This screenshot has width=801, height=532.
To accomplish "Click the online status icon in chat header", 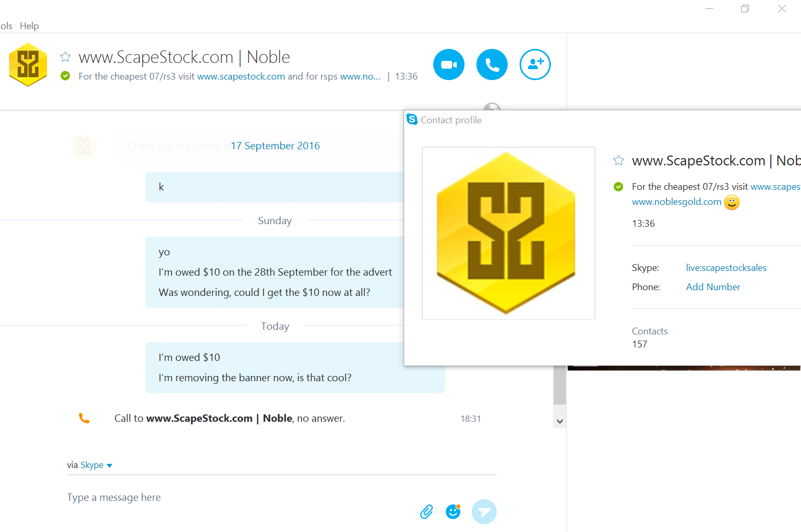I will click(65, 76).
